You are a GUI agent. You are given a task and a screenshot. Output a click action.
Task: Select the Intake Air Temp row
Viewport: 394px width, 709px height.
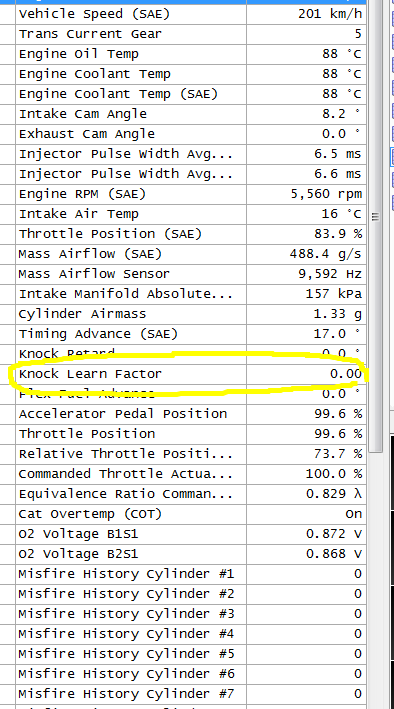[x=191, y=214]
